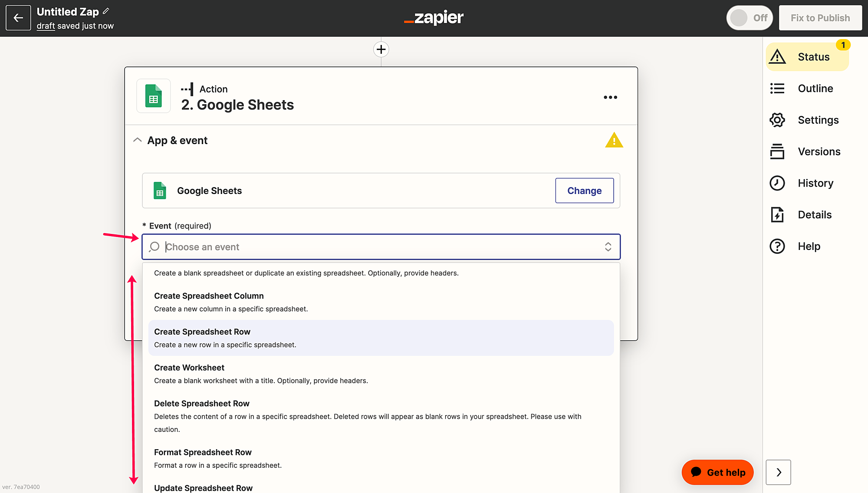Click the yellow warning triangle in App & event
The height and width of the screenshot is (493, 868).
614,141
